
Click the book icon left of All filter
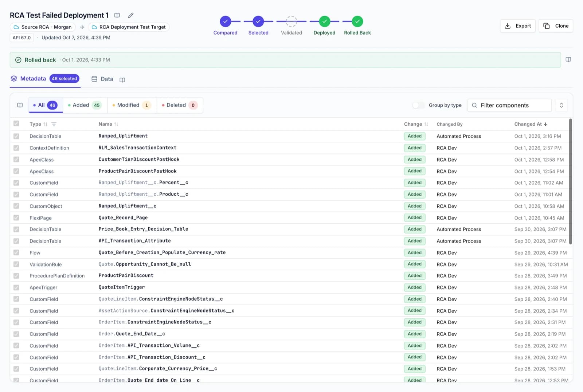point(20,105)
